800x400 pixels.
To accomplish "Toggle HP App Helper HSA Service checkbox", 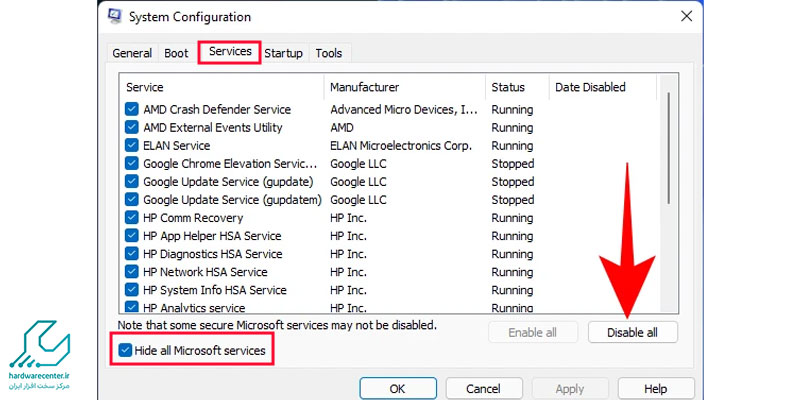I will [132, 236].
